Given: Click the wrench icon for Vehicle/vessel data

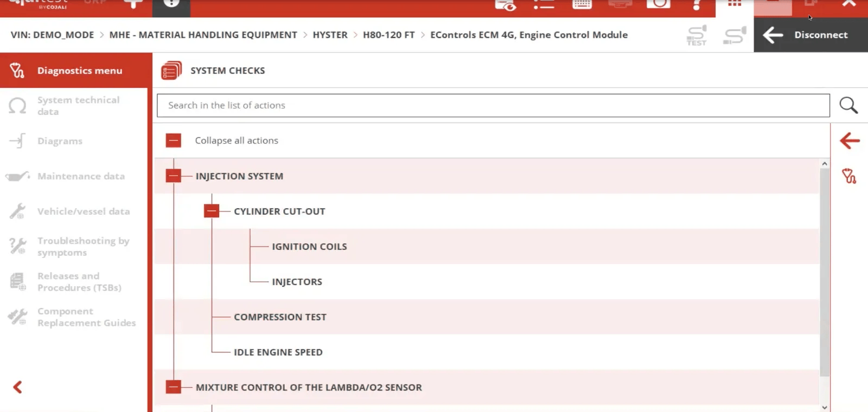Looking at the screenshot, I should (17, 211).
